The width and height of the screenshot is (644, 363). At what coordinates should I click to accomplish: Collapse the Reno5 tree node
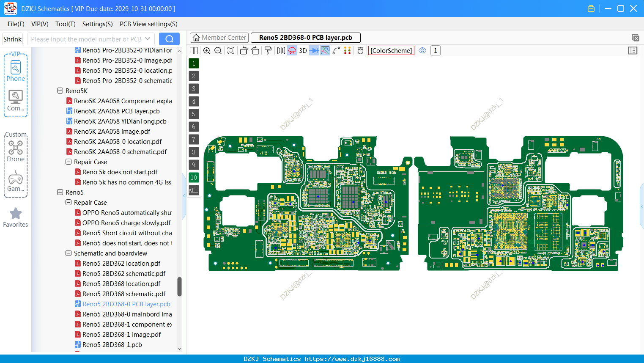(60, 192)
